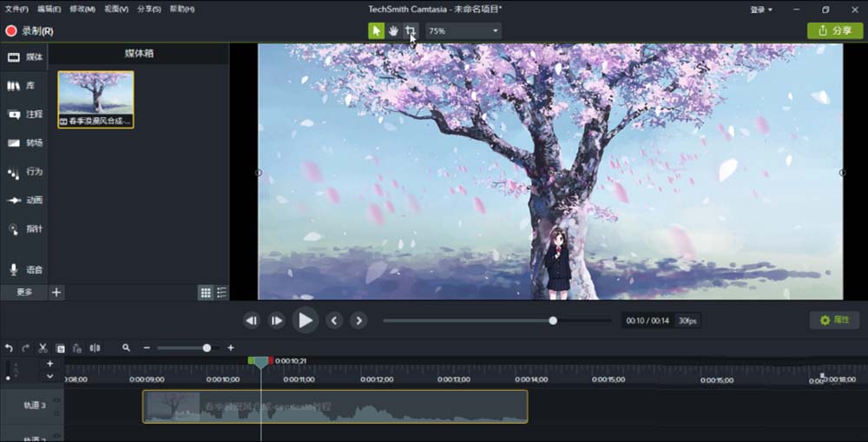The height and width of the screenshot is (442, 868).
Task: Open the 注释 (Annotations) sidebar tab
Action: (24, 114)
